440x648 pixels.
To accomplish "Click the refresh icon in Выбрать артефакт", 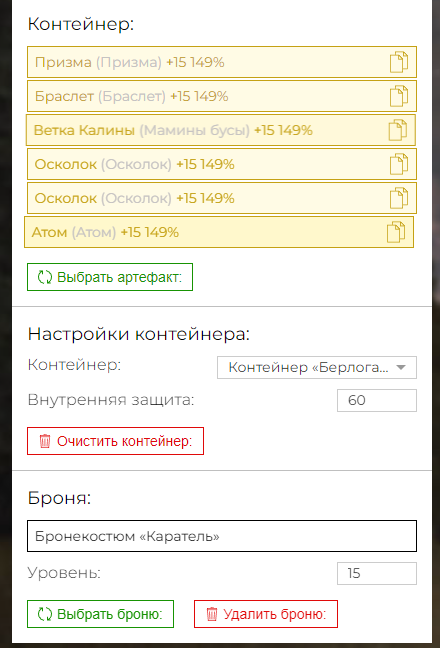I will 45,277.
